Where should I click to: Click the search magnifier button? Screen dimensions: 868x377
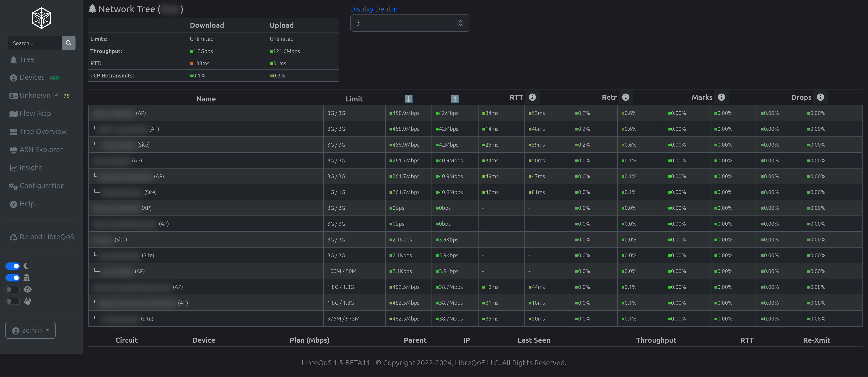(x=68, y=43)
